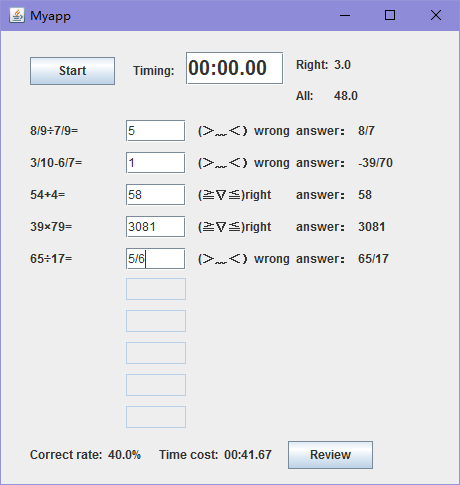Click the right result for 54+4=
Image resolution: width=460 pixels, height=485 pixels.
tap(235, 195)
